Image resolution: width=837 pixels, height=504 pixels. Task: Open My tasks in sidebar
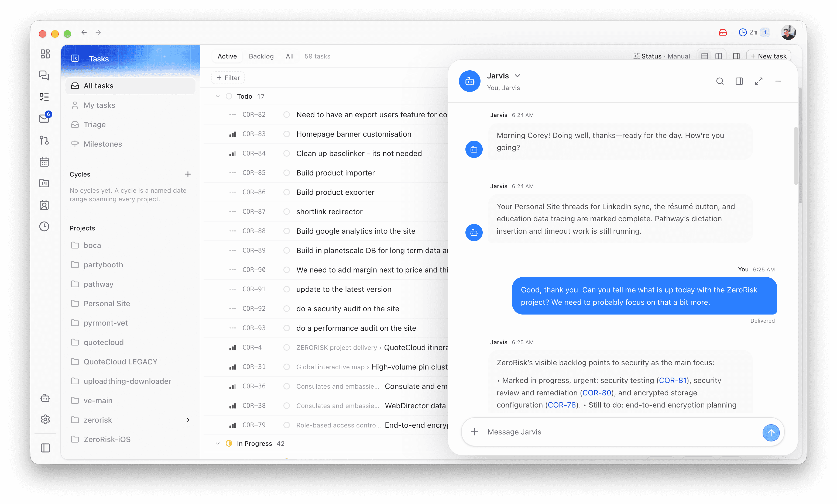(x=130, y=105)
